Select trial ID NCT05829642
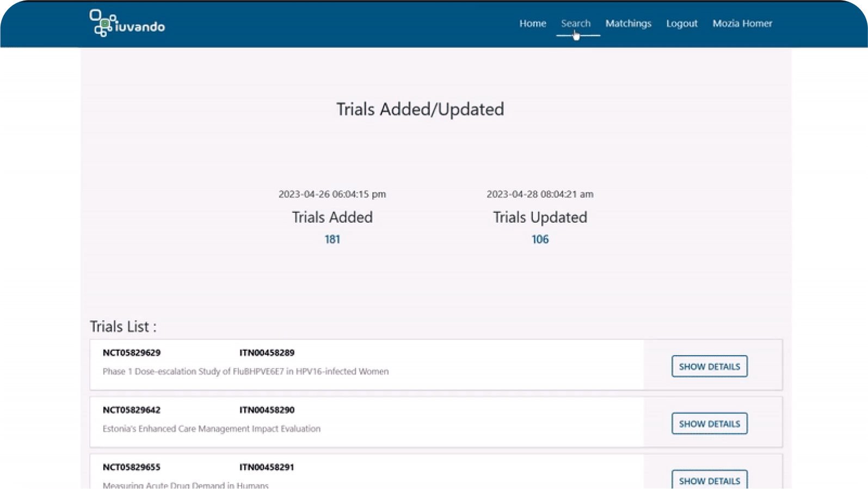Image resolution: width=868 pixels, height=489 pixels. click(132, 410)
